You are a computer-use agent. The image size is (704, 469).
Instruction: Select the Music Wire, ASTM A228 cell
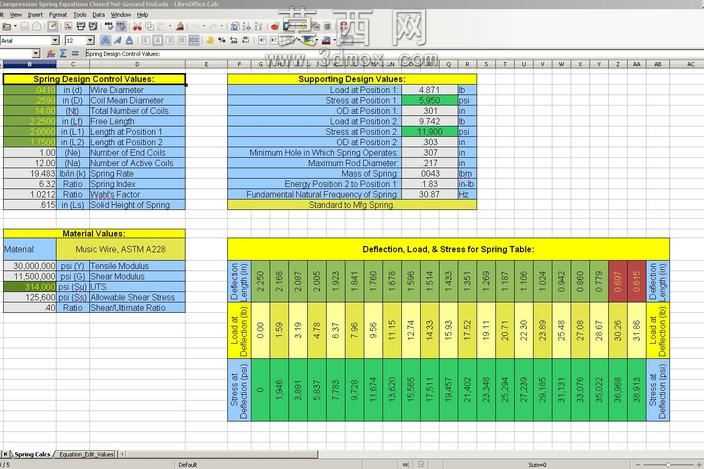pyautogui.click(x=120, y=249)
